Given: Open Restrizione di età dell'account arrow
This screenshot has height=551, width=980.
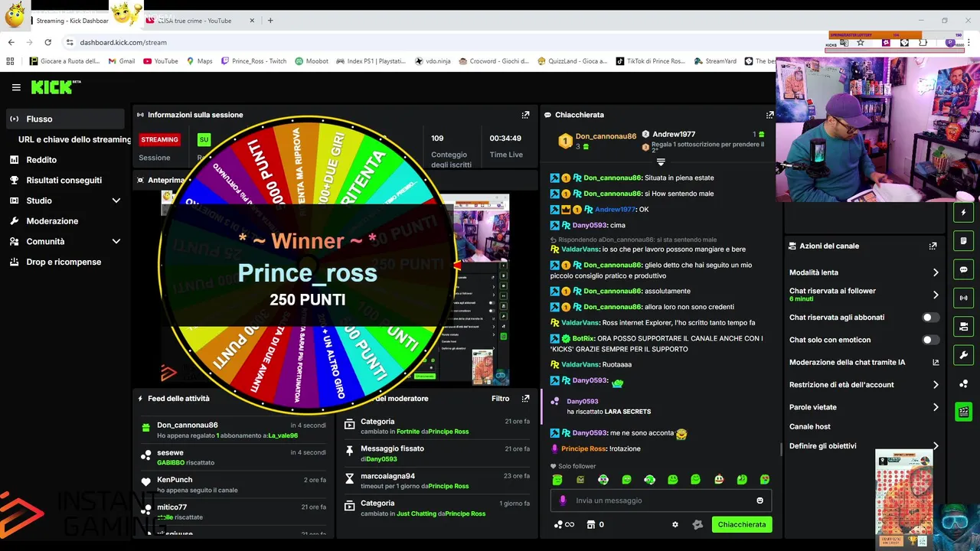Looking at the screenshot, I should pos(936,385).
